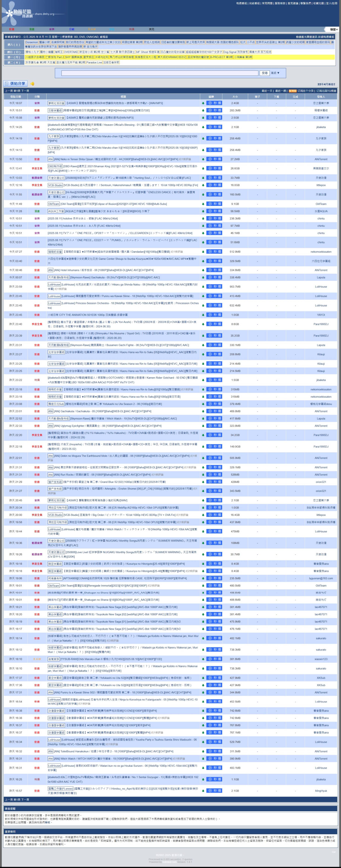Click 週六(土) weekday index label

pyautogui.click(x=14, y=44)
